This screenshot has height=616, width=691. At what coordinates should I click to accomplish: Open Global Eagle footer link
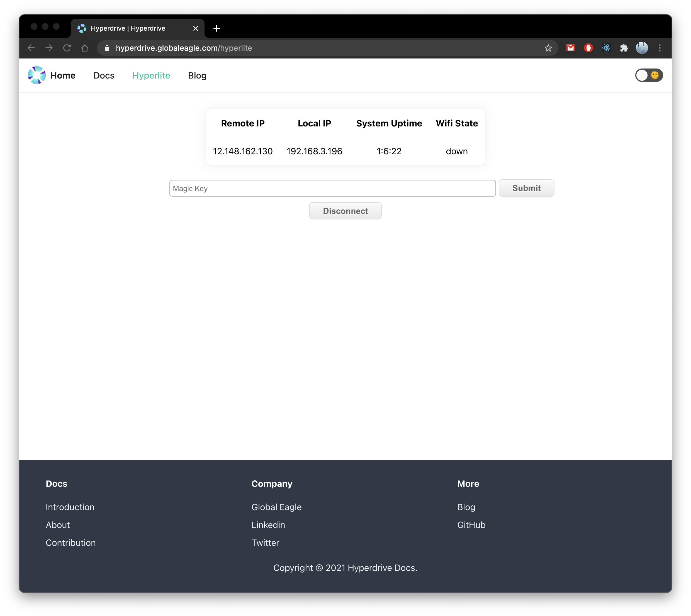coord(276,507)
